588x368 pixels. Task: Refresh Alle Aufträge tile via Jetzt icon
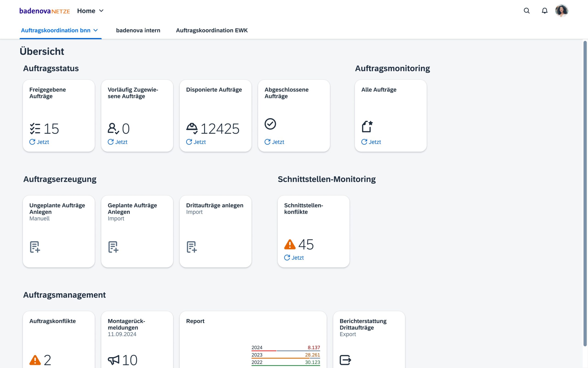(x=364, y=142)
